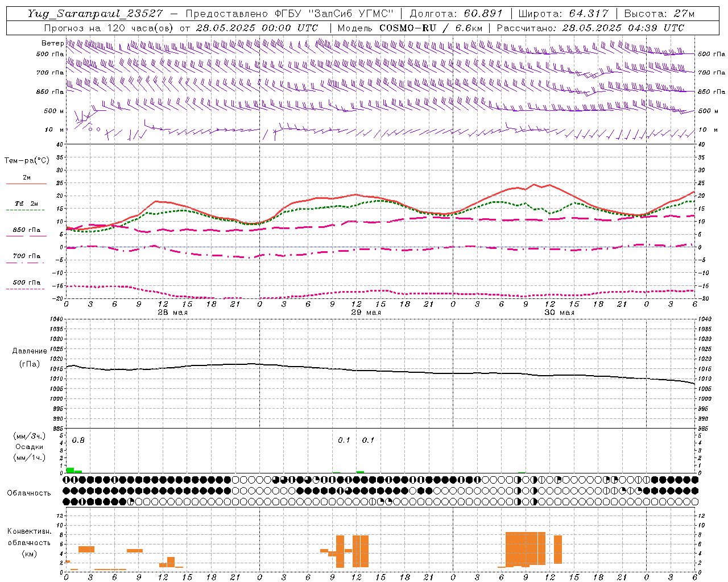This screenshot has width=728, height=582.
Task: Click the 700 гПа temperature legend entry
Action: pyautogui.click(x=26, y=256)
